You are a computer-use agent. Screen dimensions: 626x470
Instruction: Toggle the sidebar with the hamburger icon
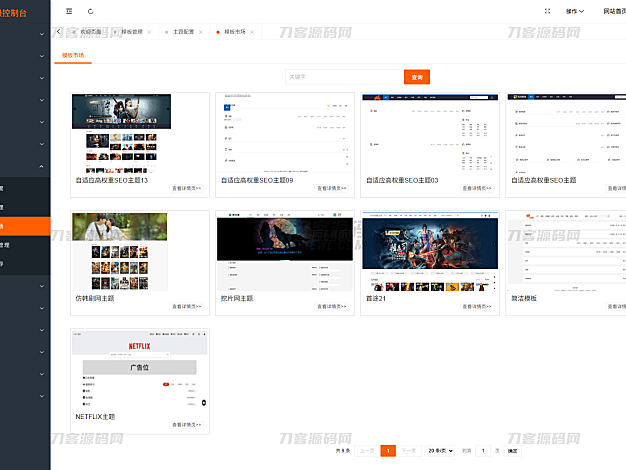69,11
